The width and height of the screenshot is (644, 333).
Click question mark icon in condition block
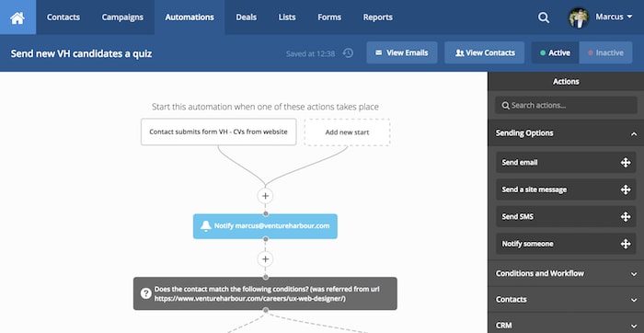click(145, 293)
